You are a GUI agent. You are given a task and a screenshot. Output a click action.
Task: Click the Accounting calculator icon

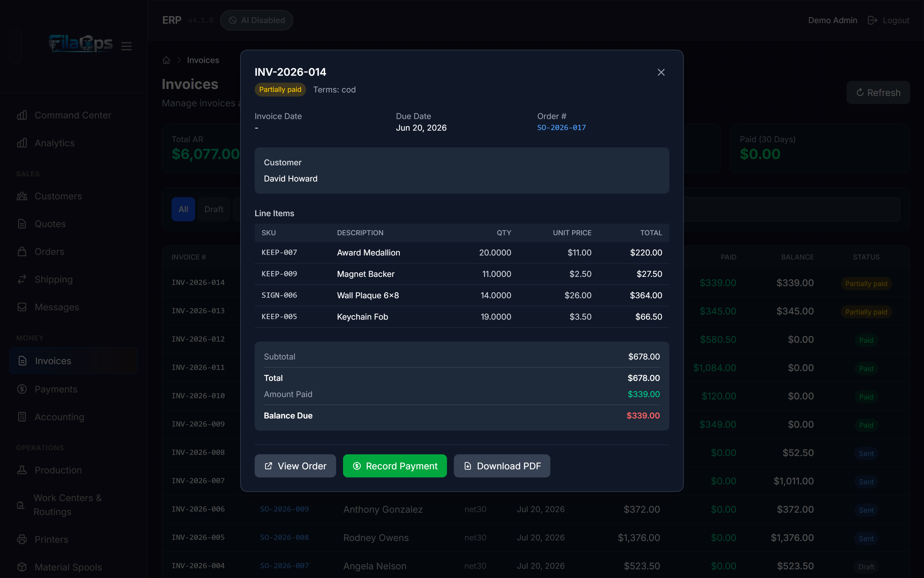click(x=22, y=417)
